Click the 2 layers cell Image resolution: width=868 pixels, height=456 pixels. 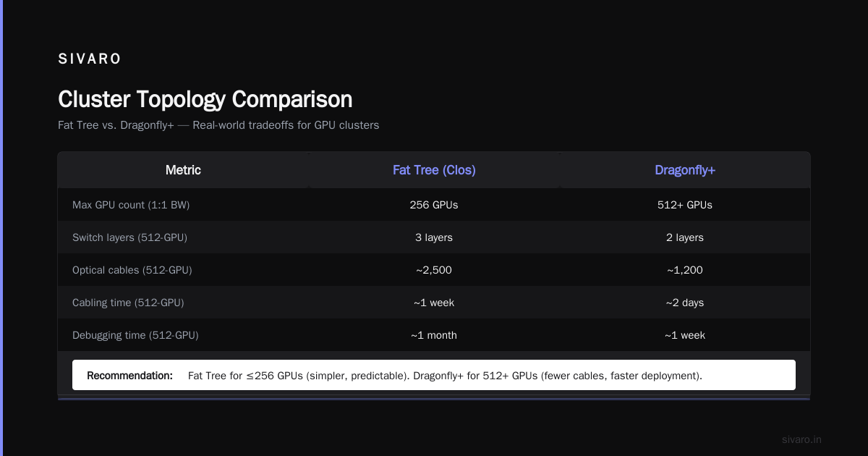coord(685,237)
